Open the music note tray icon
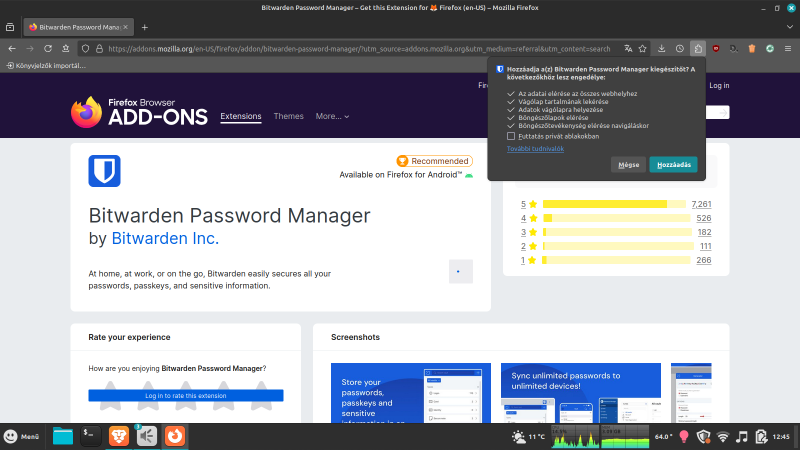800x450 pixels. [742, 437]
